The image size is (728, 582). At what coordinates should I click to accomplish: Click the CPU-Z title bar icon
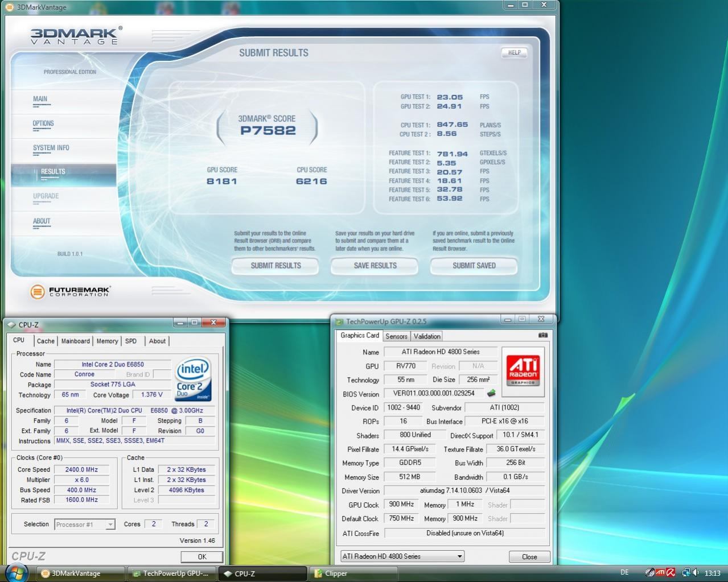point(11,325)
